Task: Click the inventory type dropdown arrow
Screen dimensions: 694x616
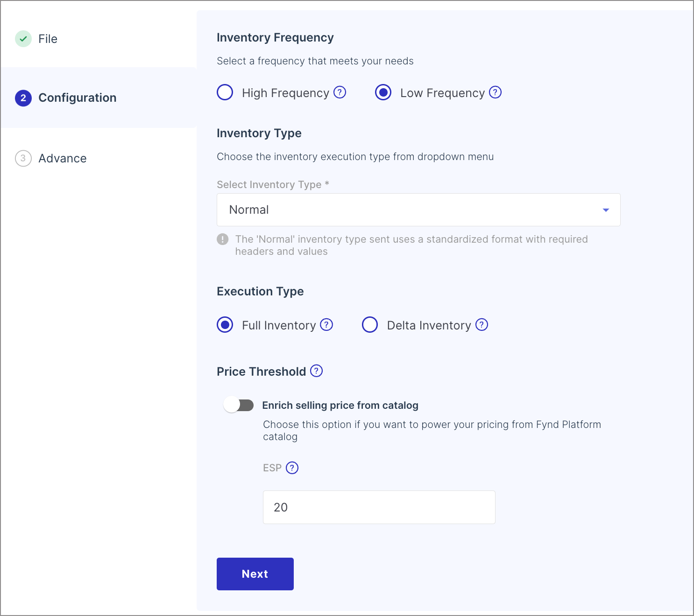Action: tap(606, 210)
